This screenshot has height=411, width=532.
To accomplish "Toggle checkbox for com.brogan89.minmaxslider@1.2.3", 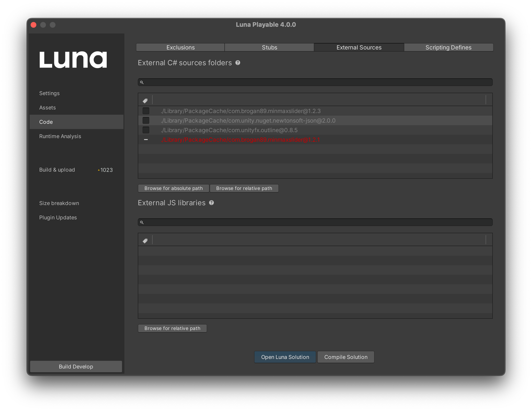I will point(146,111).
